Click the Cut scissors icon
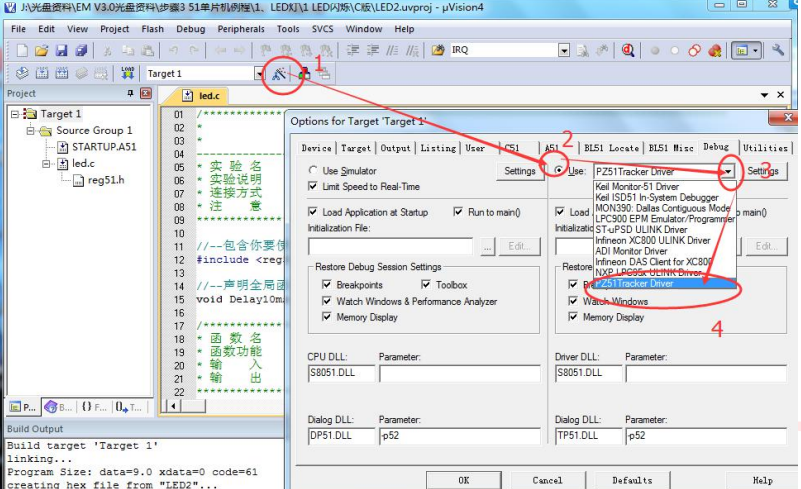This screenshot has width=801, height=489. point(107,50)
